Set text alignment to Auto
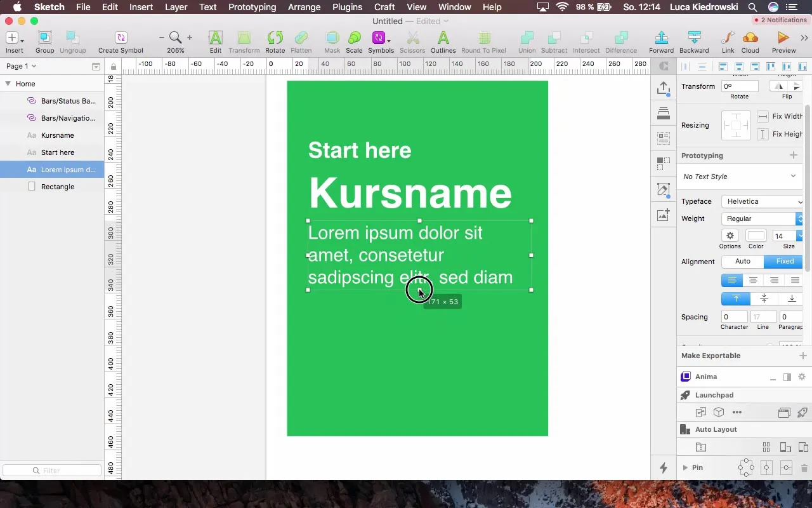Viewport: 812px width, 508px height. pos(743,261)
